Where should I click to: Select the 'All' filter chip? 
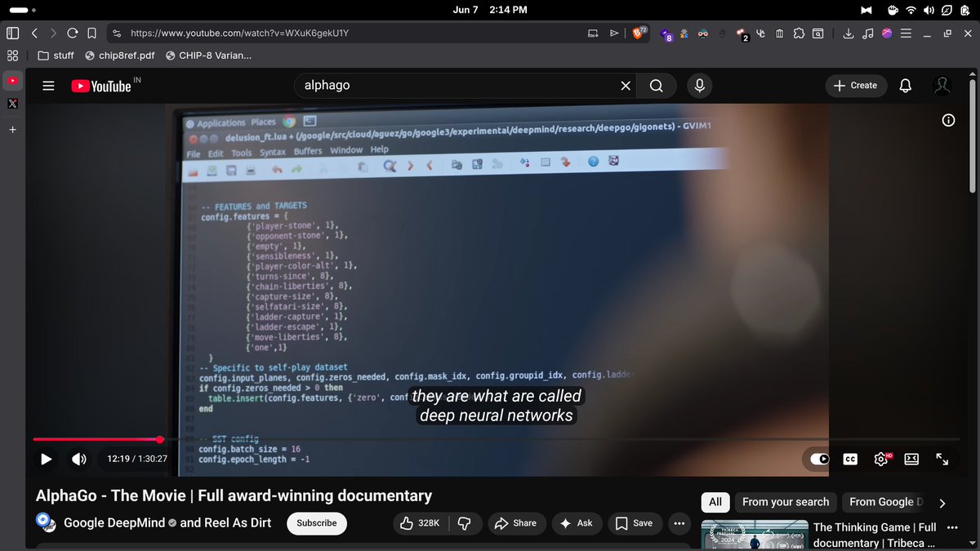pyautogui.click(x=715, y=502)
